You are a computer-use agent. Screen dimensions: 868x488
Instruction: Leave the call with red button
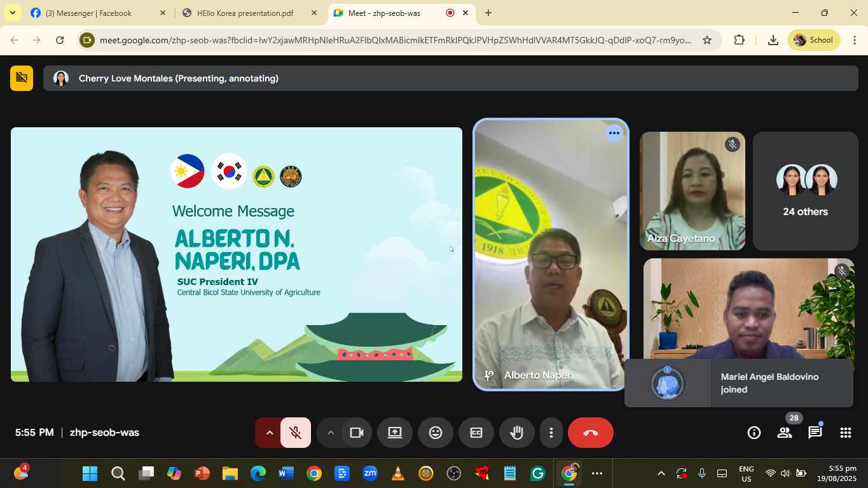[x=590, y=433]
